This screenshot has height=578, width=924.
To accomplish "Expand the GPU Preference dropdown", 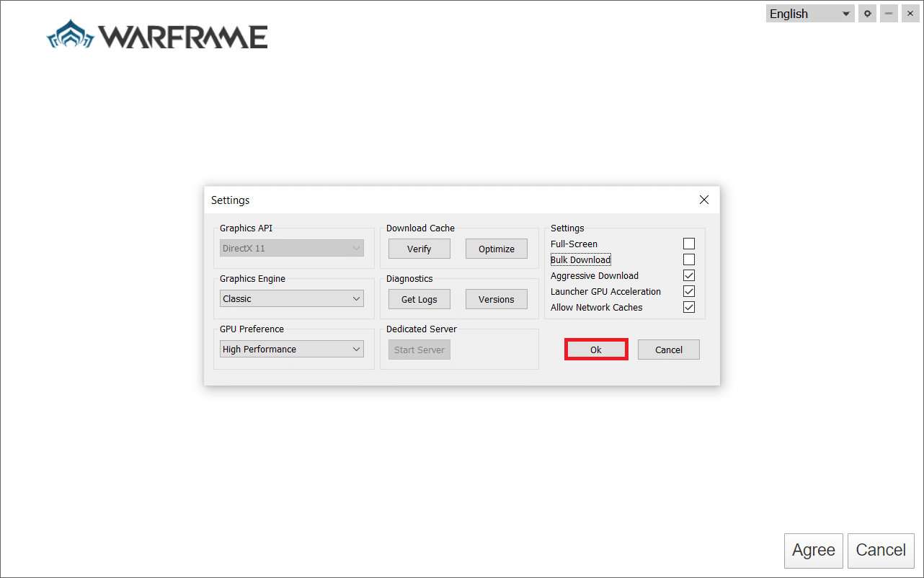I will 292,349.
